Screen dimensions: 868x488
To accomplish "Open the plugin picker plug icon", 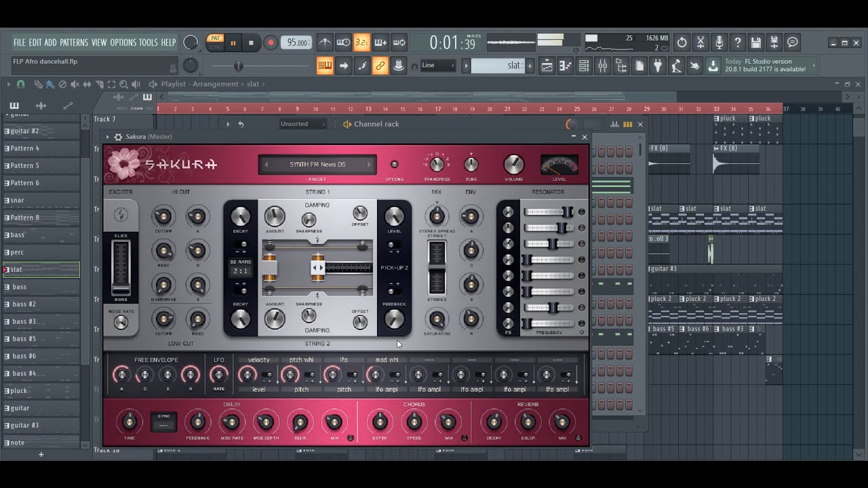I will 657,66.
